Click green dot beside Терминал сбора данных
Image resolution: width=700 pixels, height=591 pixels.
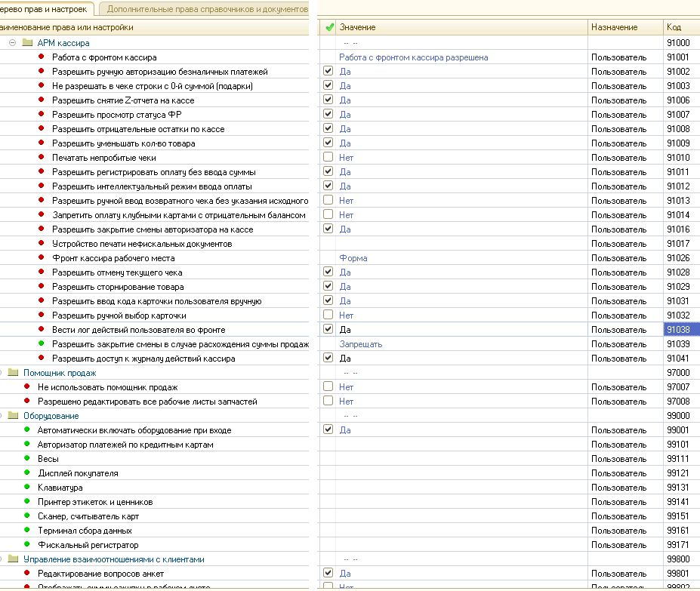(27, 530)
